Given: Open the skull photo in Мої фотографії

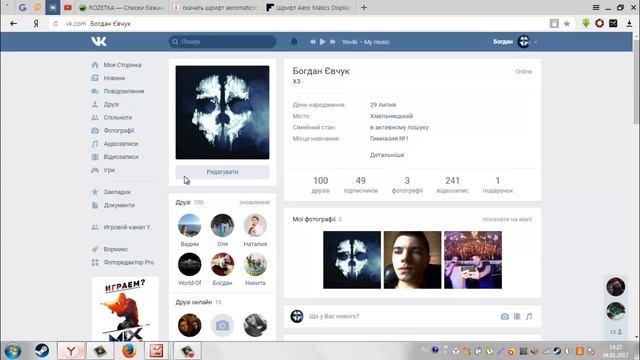Looking at the screenshot, I should tap(352, 260).
